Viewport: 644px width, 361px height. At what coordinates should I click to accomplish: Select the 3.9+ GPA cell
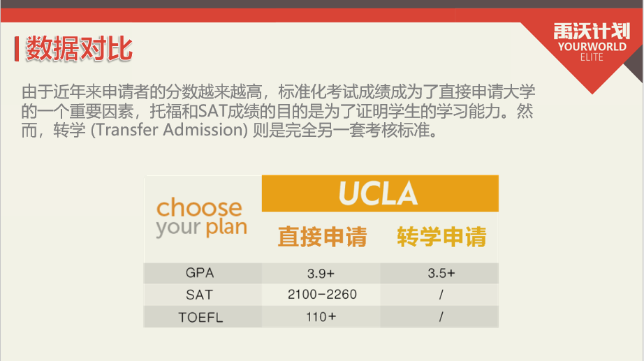pyautogui.click(x=321, y=273)
